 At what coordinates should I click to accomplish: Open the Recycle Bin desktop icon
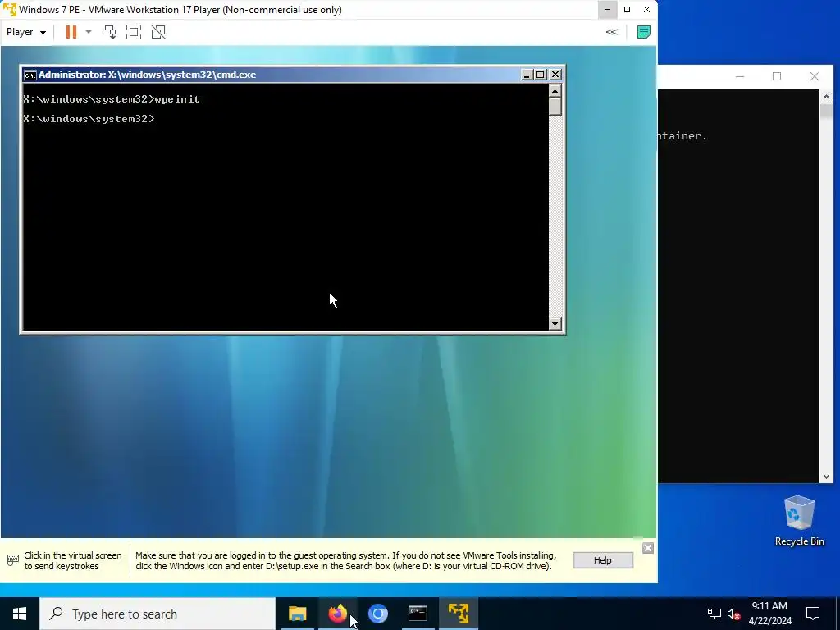[799, 521]
